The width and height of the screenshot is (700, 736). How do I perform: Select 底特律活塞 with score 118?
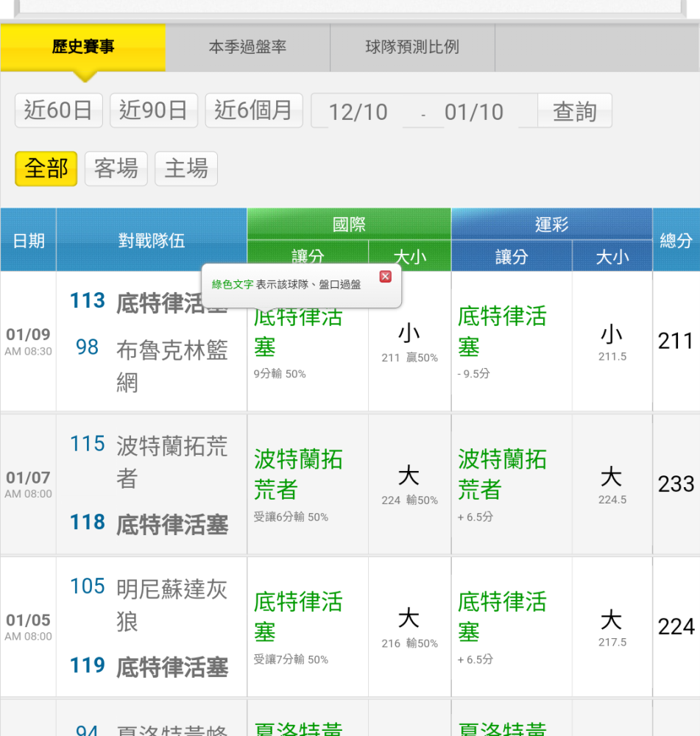tap(172, 524)
